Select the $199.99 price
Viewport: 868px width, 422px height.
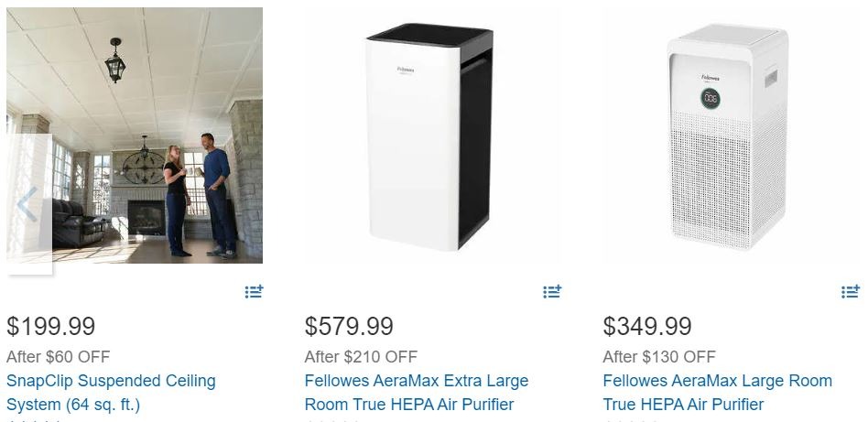pyautogui.click(x=51, y=326)
